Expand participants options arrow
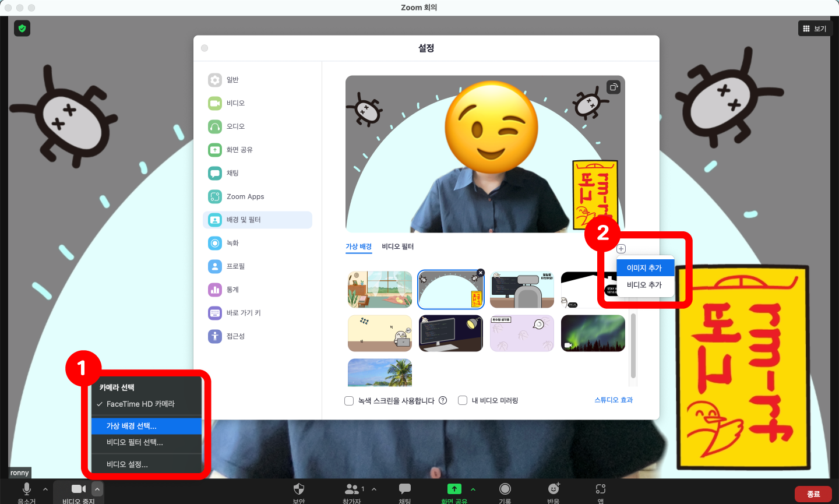 [374, 489]
